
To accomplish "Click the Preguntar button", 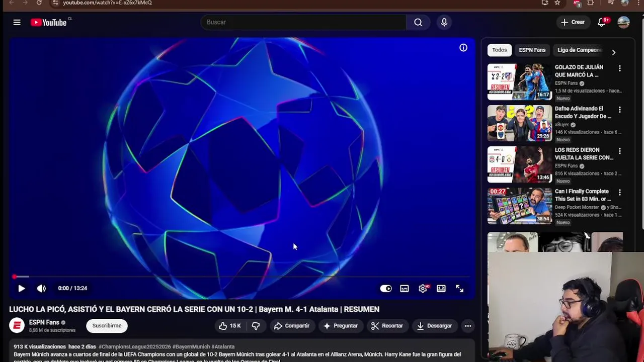I will point(341,326).
